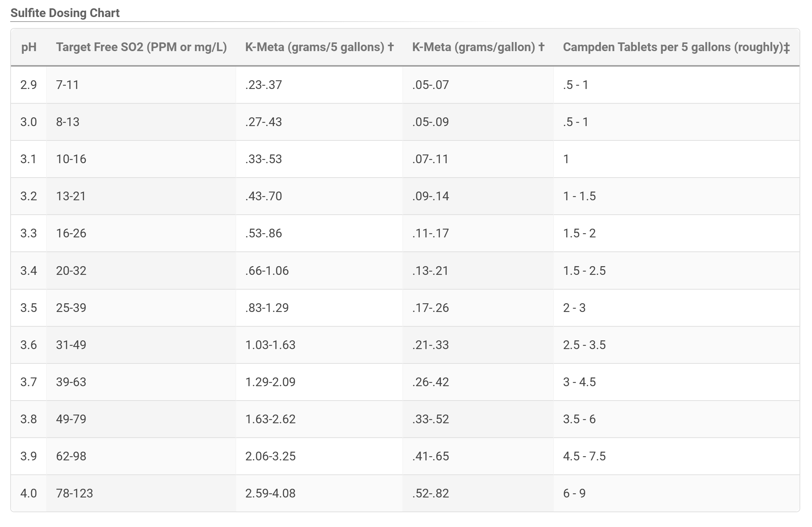
Task: Select the 25-39 target SO2 cell
Action: click(x=141, y=308)
